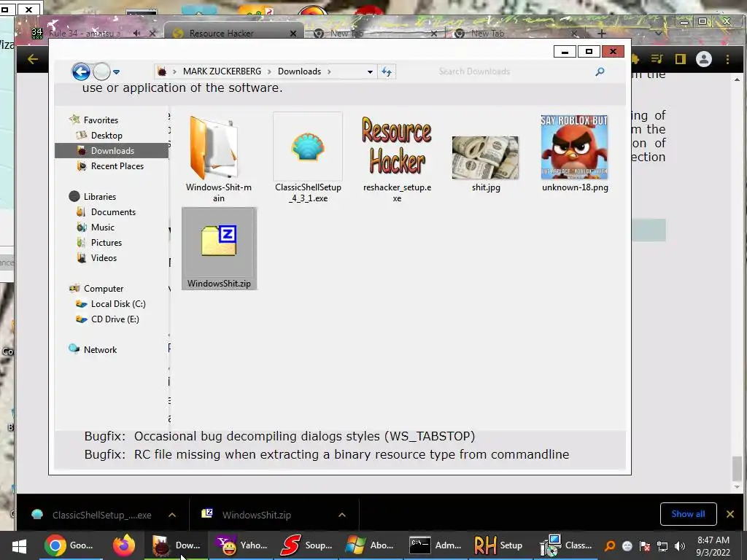Go back with the Explorer back arrow
Viewport: 747px width, 560px height.
click(x=81, y=72)
